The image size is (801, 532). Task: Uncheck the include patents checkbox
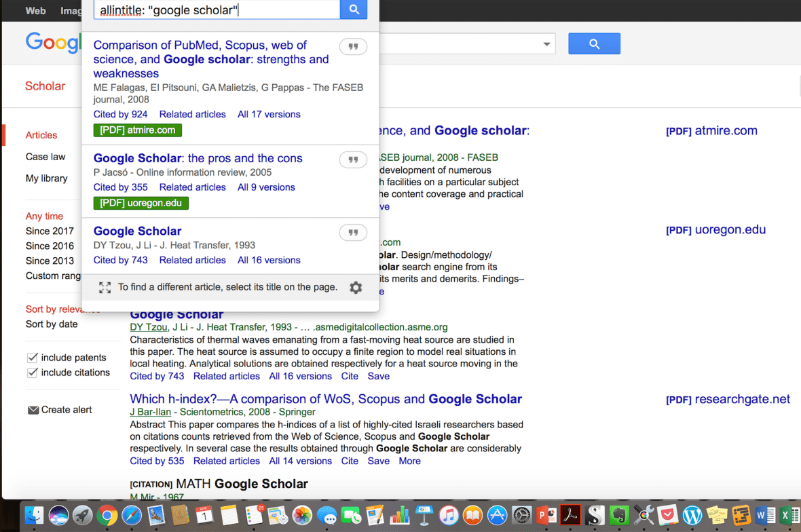coord(33,357)
